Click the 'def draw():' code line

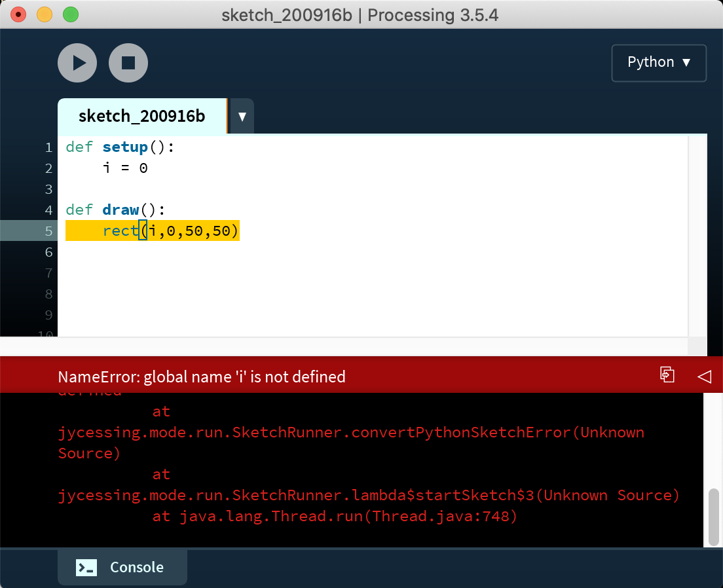pyautogui.click(x=116, y=210)
